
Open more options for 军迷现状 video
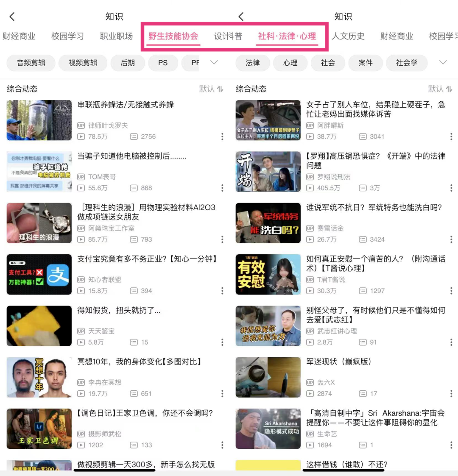451,394
